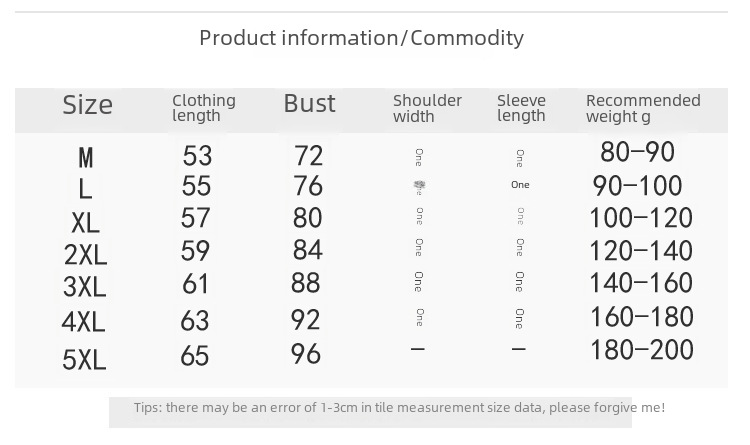Click bust value 72 for size M
Screen dimensions: 750x445
[x=309, y=156]
